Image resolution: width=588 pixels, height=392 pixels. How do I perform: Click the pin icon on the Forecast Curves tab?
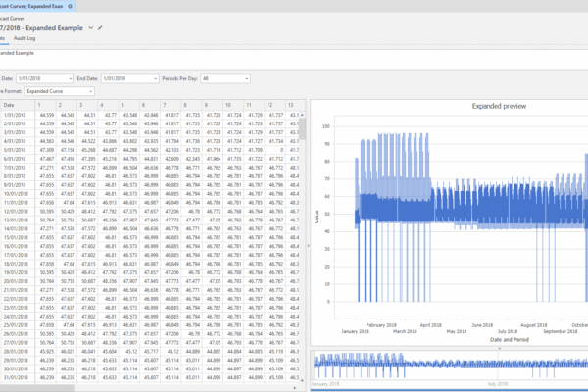point(70,6)
